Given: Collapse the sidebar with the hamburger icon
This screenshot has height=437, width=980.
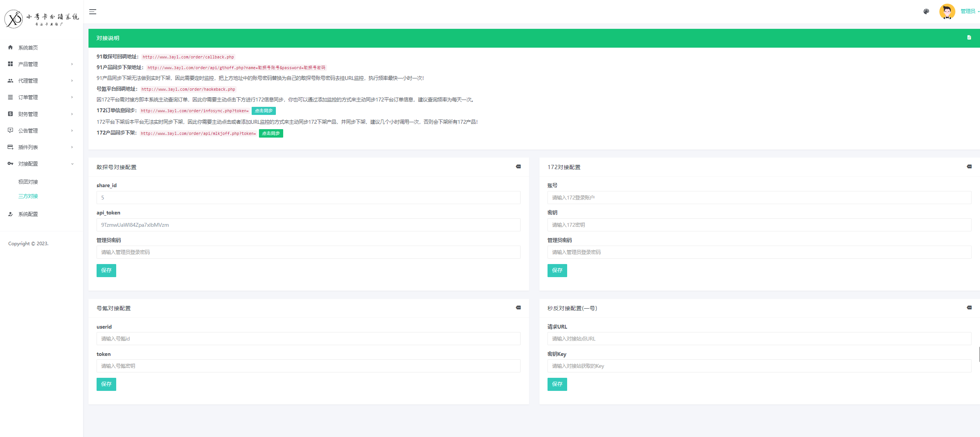Looking at the screenshot, I should click(93, 12).
